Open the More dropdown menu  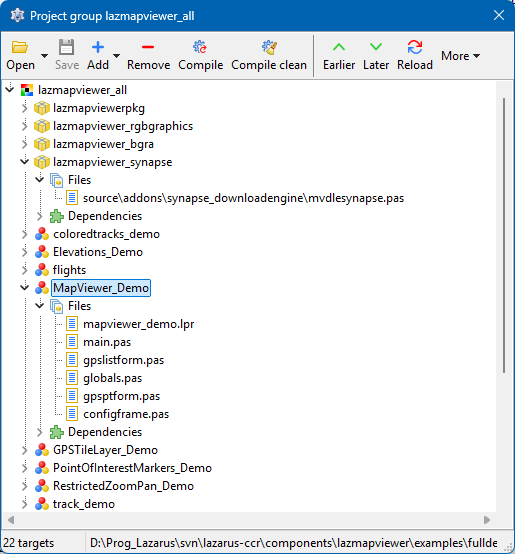(x=461, y=56)
